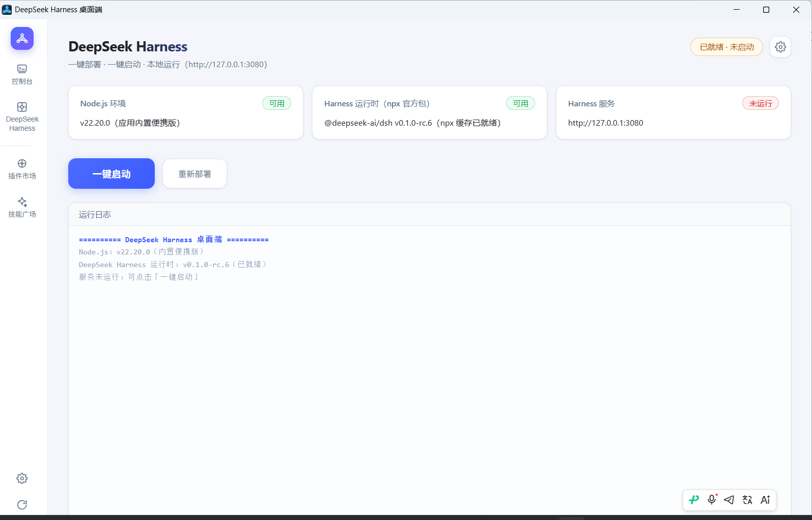The height and width of the screenshot is (520, 812).
Task: Click the 运行日志 log panel header
Action: tap(430, 215)
